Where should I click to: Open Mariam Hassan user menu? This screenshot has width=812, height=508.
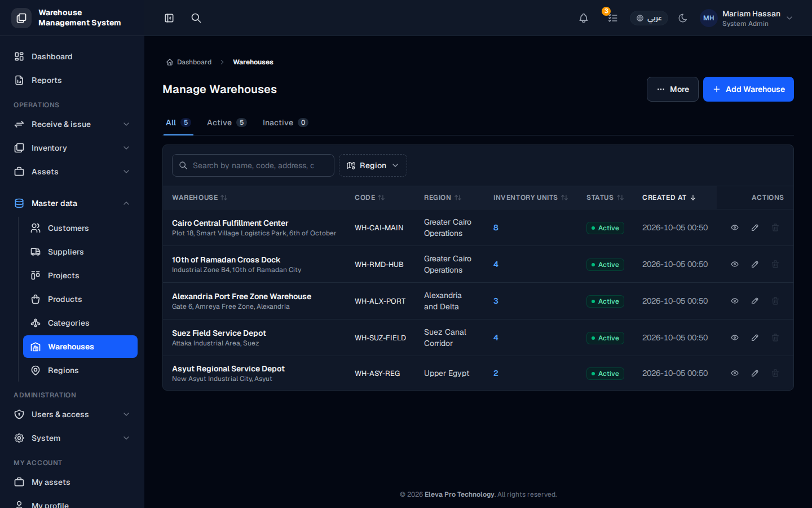[x=747, y=18]
